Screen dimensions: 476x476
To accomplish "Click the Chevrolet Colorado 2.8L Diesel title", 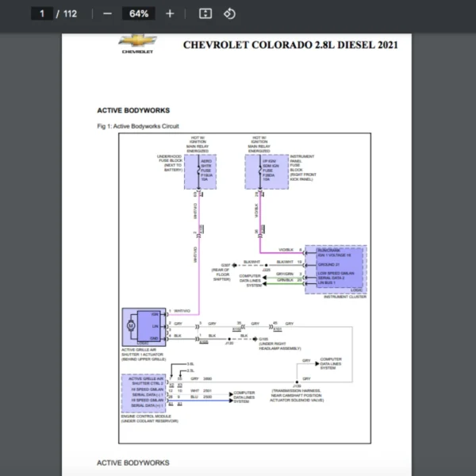I will (290, 44).
